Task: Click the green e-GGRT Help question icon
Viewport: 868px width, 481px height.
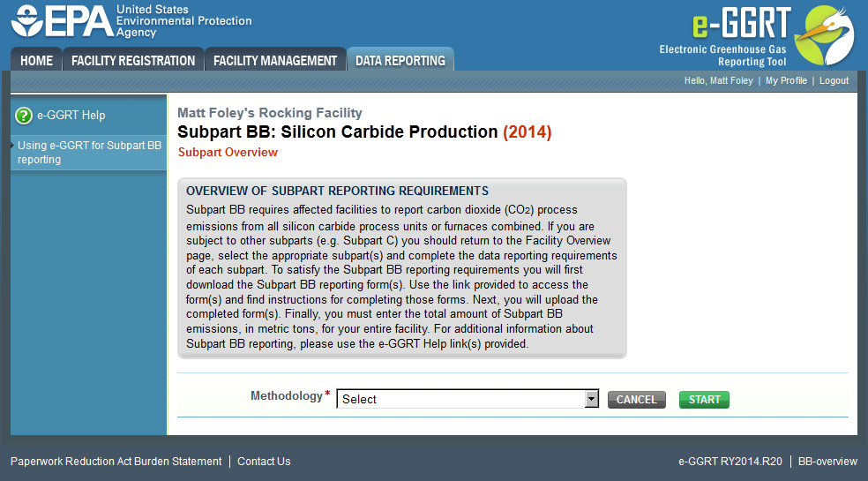Action: point(24,116)
